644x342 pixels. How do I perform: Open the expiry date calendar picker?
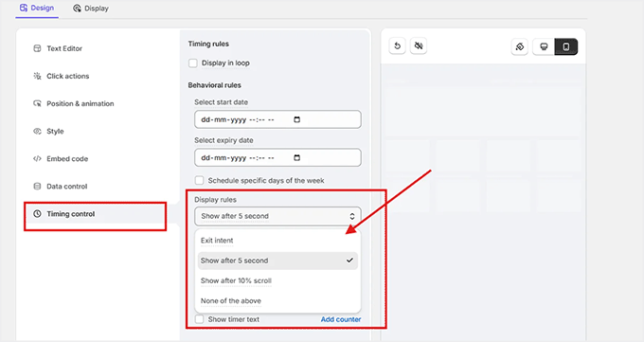pyautogui.click(x=297, y=158)
